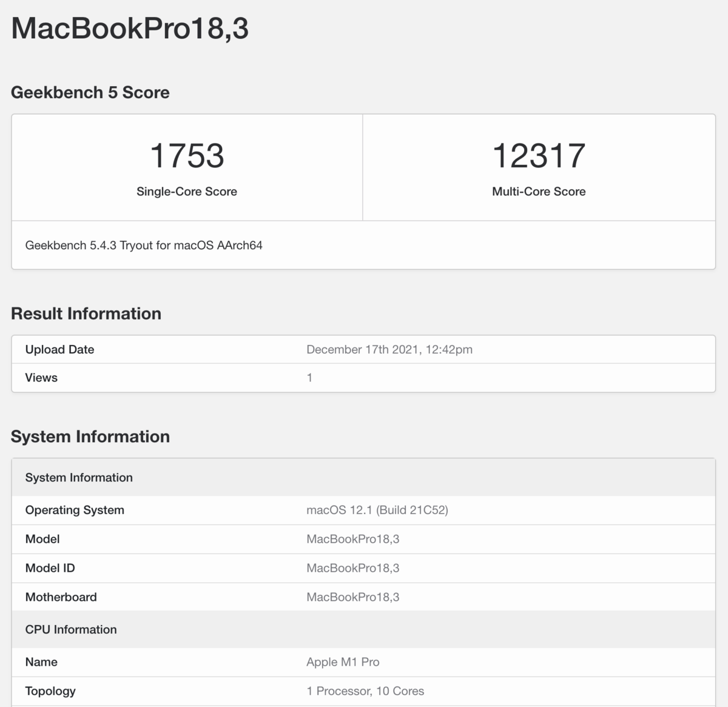
Task: Click the Views row label
Action: click(41, 378)
